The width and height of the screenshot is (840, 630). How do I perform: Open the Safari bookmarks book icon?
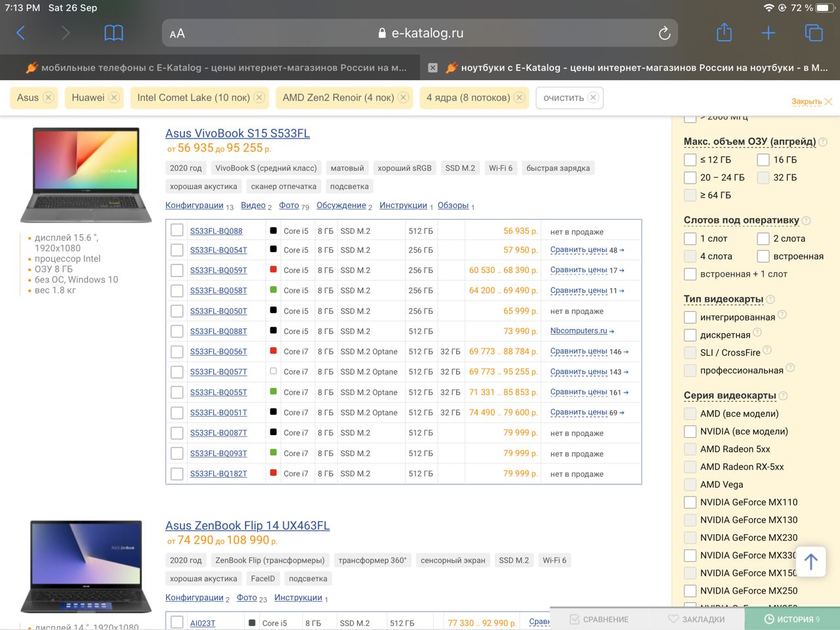114,33
